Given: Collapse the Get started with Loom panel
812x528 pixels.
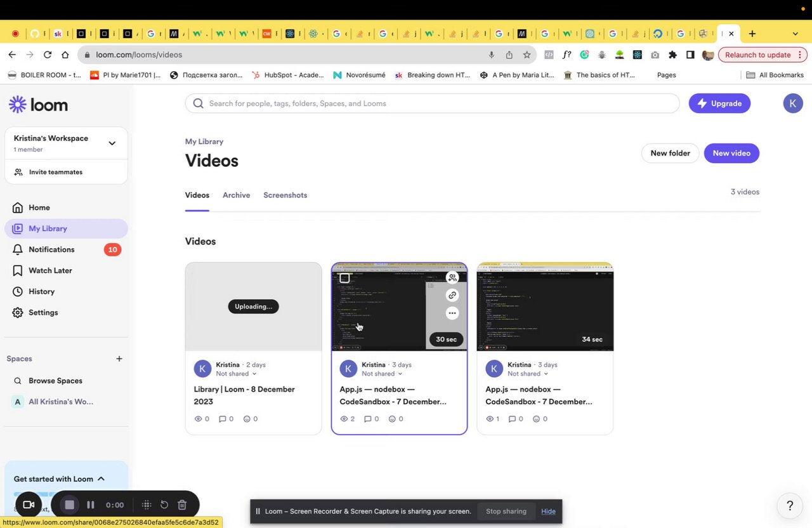Looking at the screenshot, I should click(101, 479).
